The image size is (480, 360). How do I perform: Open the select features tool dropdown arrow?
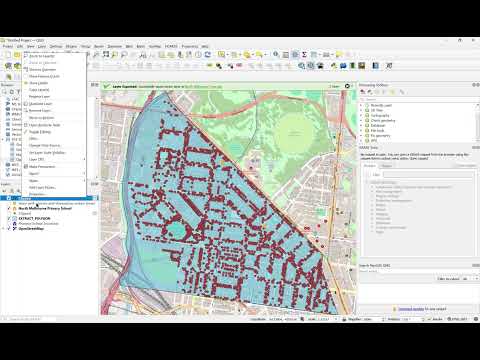pyautogui.click(x=227, y=55)
